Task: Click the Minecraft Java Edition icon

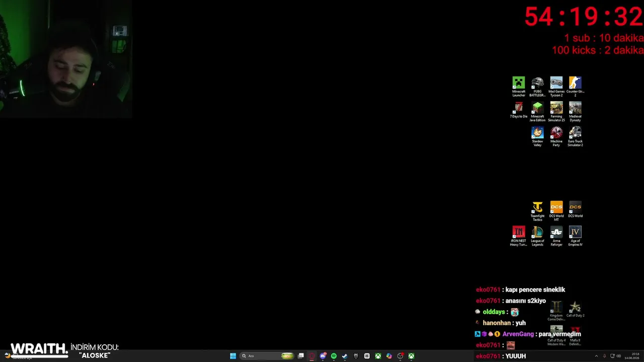Action: click(537, 112)
